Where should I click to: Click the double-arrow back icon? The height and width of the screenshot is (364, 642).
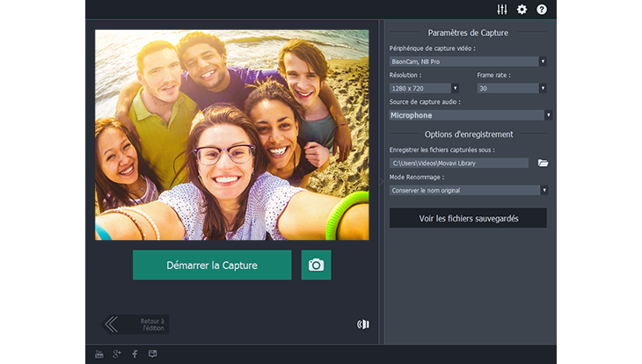click(111, 324)
